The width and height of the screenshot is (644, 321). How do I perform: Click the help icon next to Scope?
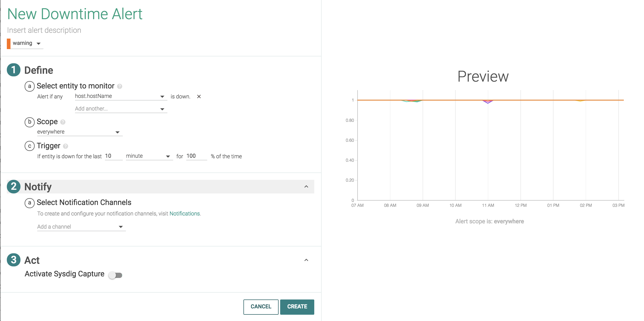click(x=63, y=122)
